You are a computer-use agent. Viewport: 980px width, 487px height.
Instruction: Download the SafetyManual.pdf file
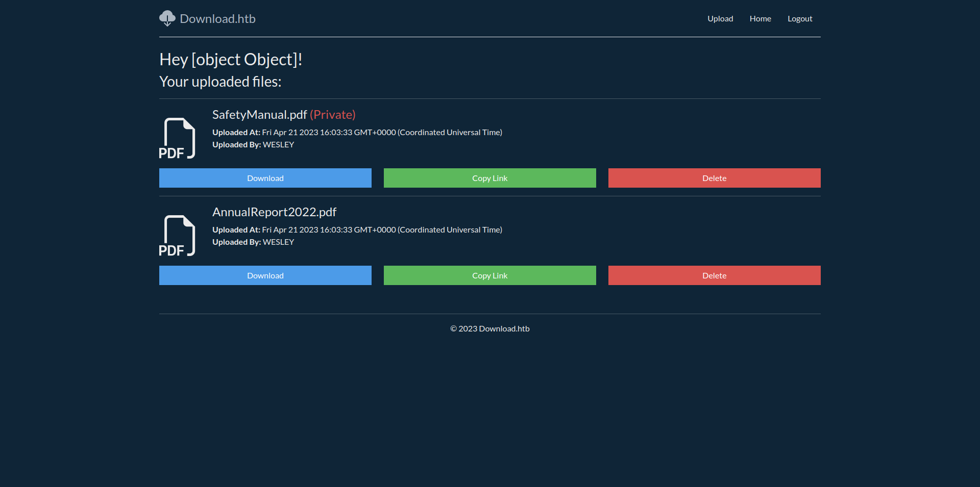click(x=265, y=178)
